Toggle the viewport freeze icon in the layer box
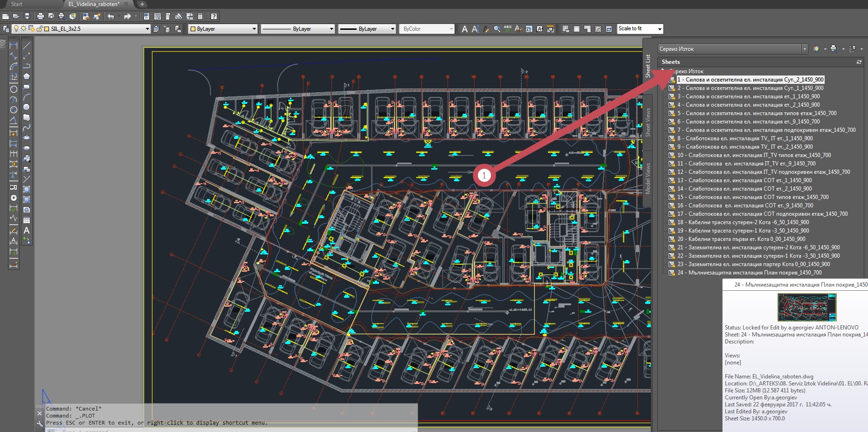Viewport: 868px width, 432px height. 31,28
